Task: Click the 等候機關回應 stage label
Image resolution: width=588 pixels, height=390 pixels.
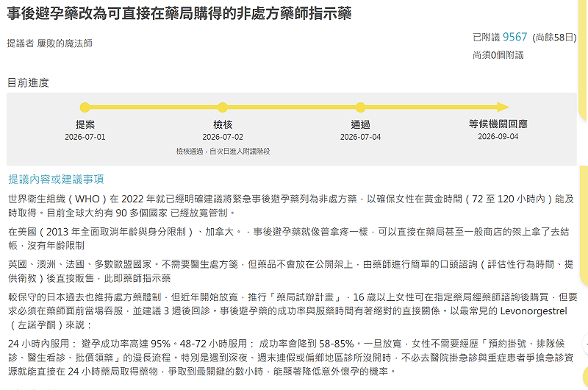Action: coord(498,124)
